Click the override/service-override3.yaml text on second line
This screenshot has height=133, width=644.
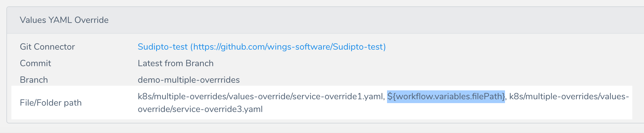pyautogui.click(x=200, y=109)
